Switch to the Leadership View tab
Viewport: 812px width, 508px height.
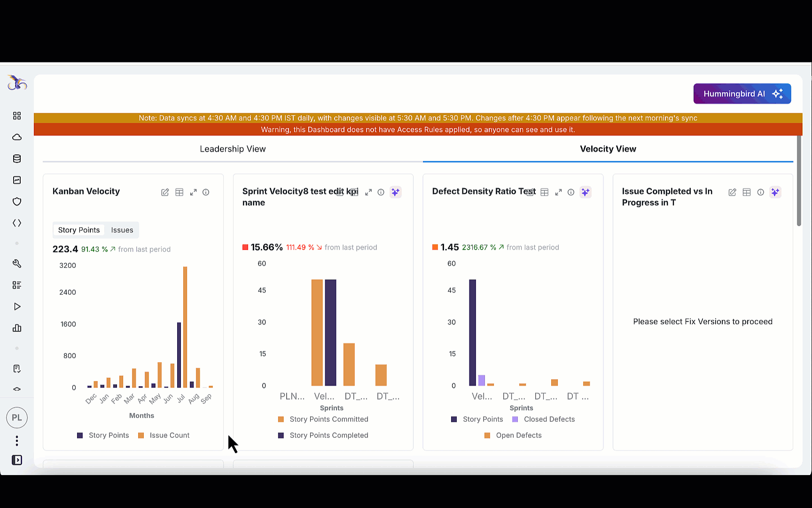233,149
